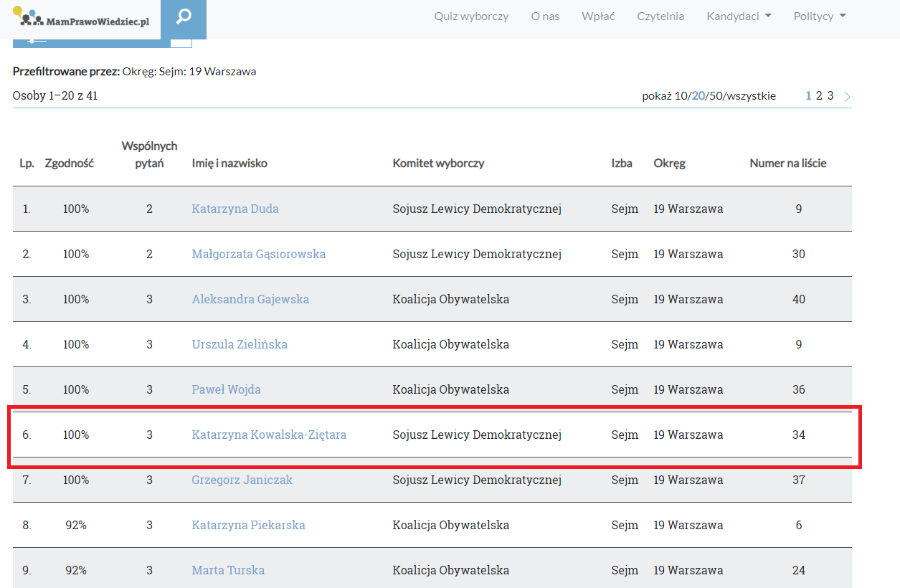Expand the Politycy dropdown menu
Image resolution: width=900 pixels, height=588 pixels.
820,16
